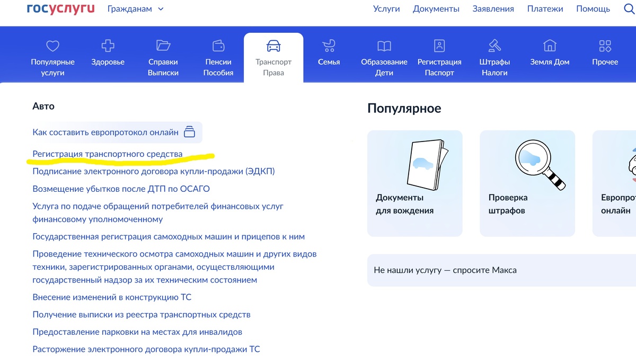Select the Популярные услуги heart icon
The width and height of the screenshot is (636, 364).
(x=52, y=46)
